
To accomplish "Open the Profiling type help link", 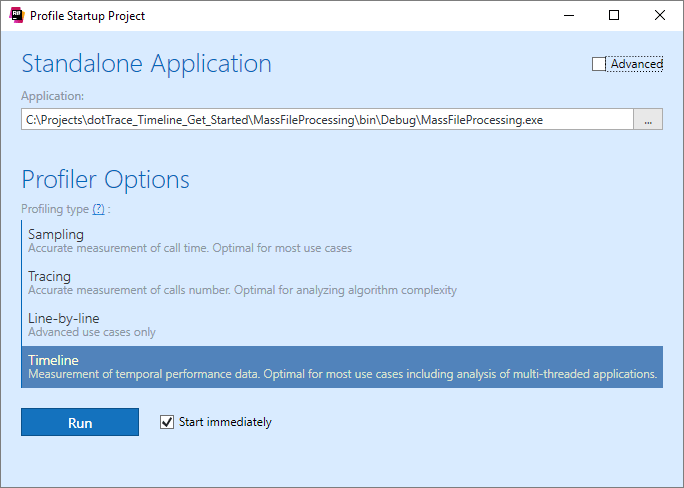I will 98,209.
